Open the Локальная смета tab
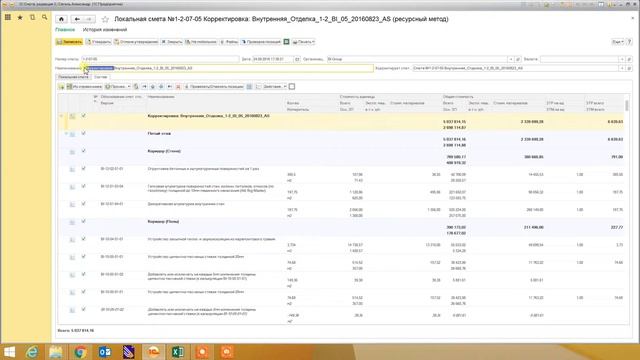Viewport: 640px width, 360px height. [73, 77]
